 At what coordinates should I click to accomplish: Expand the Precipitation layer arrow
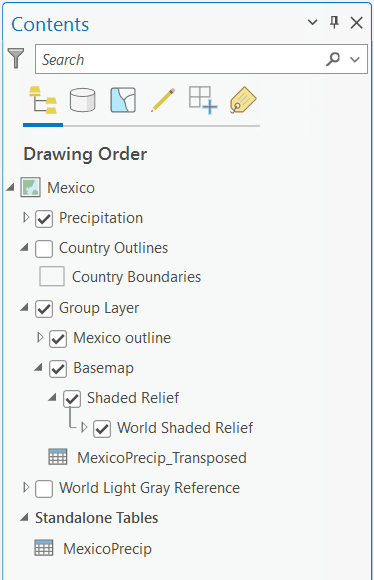(x=26, y=217)
